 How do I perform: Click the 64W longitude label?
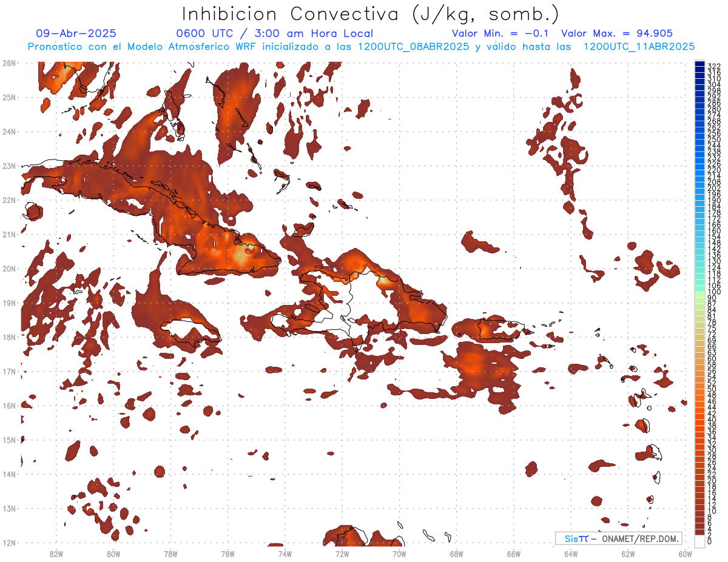571,554
